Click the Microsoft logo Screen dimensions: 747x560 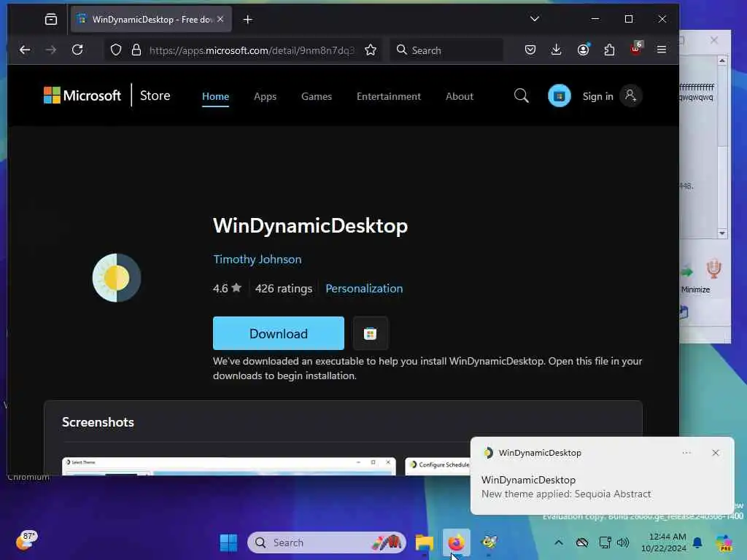[82, 96]
